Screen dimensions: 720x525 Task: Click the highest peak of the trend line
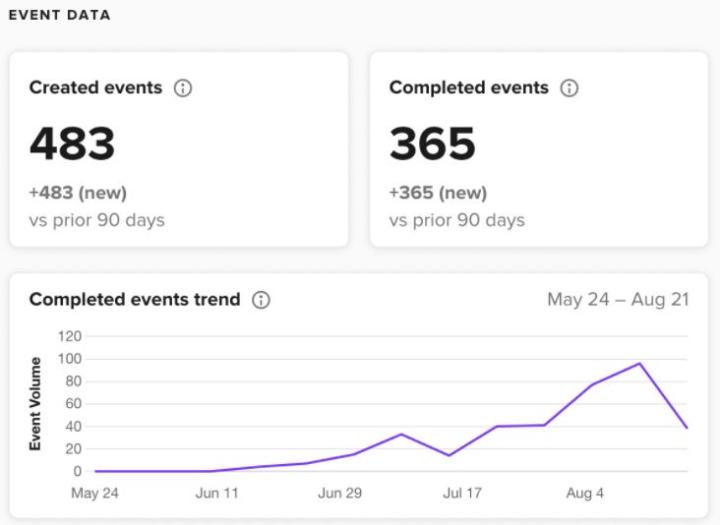(x=639, y=364)
